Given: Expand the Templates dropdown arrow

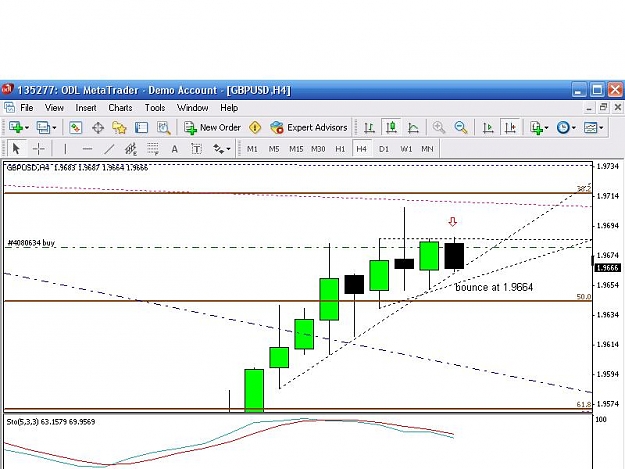Looking at the screenshot, I should [601, 128].
